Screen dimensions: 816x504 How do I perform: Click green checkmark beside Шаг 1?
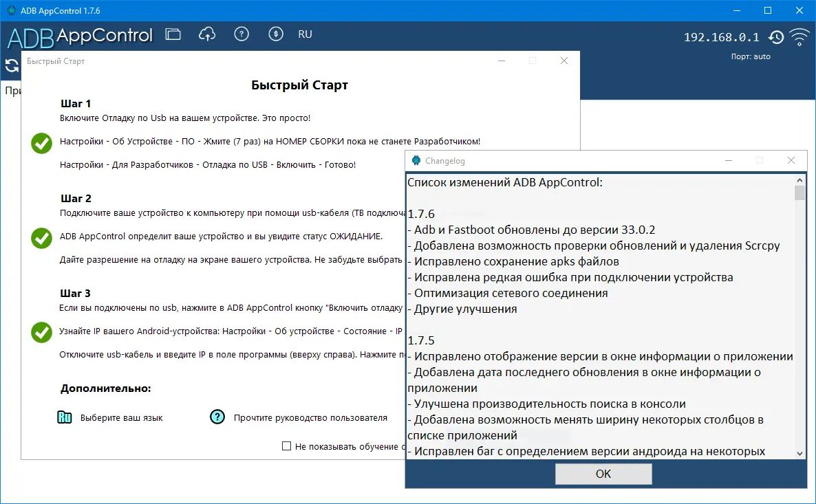coord(42,143)
